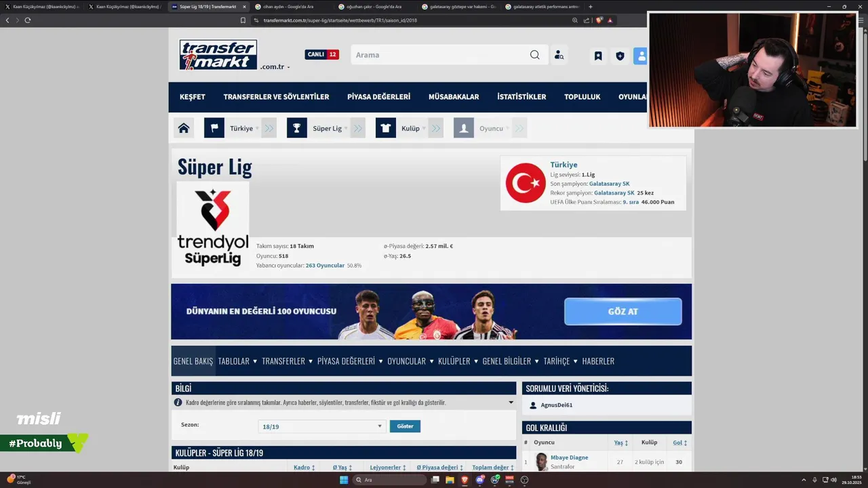Click the weather widget on the taskbar
The width and height of the screenshot is (868, 488).
(19, 479)
